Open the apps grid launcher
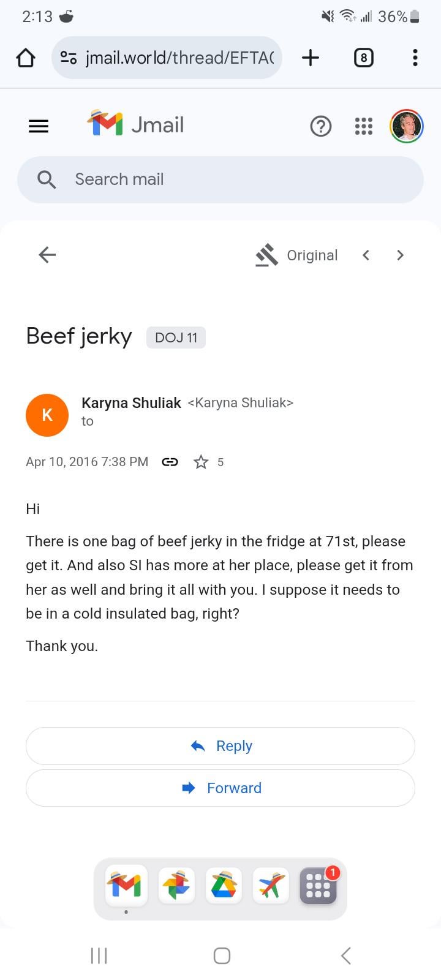Viewport: 441px width, 980px height. (364, 126)
